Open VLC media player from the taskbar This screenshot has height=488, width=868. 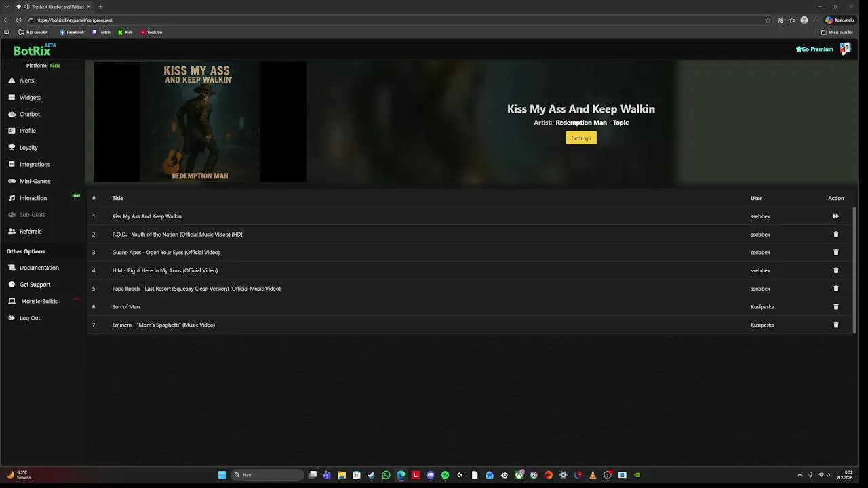tap(593, 475)
